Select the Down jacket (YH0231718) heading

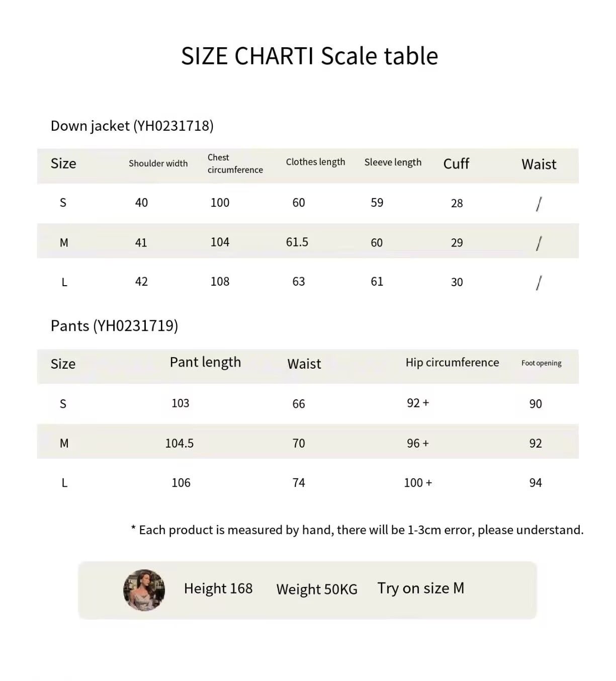tap(132, 126)
